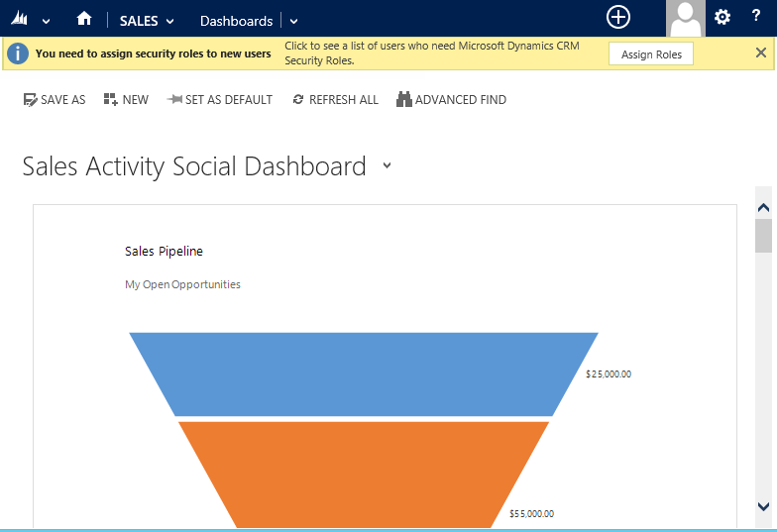
Task: Click the Dynamics CRM logo icon
Action: tap(19, 20)
